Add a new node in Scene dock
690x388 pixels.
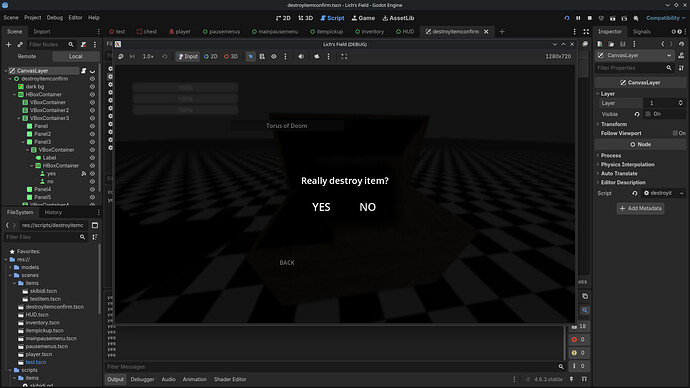pos(8,44)
